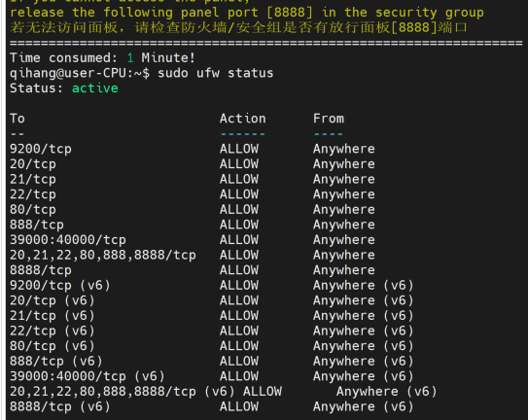Click the 8888/tcp (v6) rule line
Viewport: 528px width, 420px height.
(x=211, y=406)
